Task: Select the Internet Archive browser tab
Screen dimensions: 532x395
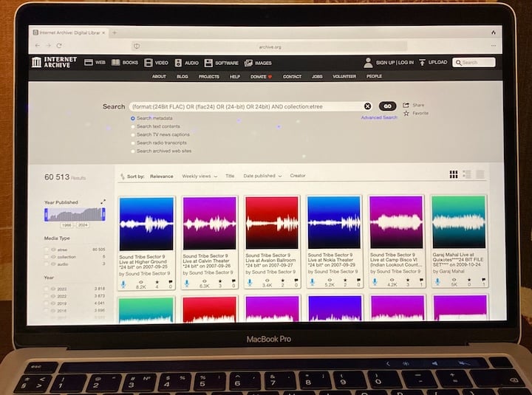Action: (69, 32)
